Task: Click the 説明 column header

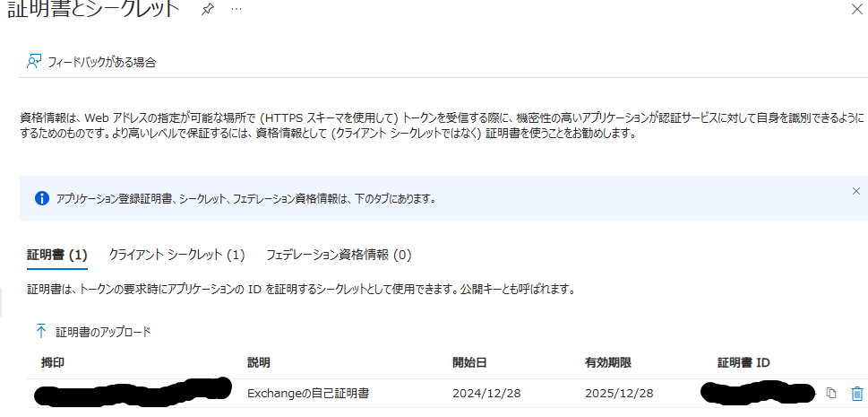Action: tap(259, 363)
